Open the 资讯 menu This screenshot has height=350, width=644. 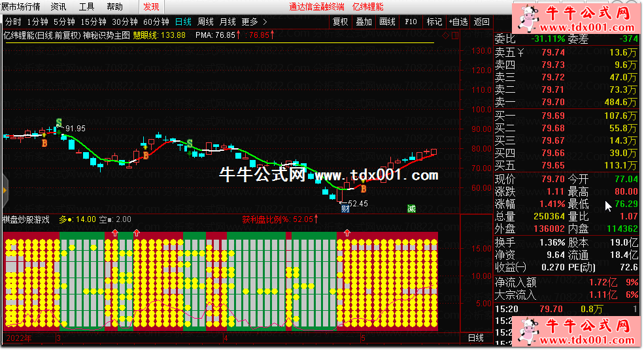[58, 7]
